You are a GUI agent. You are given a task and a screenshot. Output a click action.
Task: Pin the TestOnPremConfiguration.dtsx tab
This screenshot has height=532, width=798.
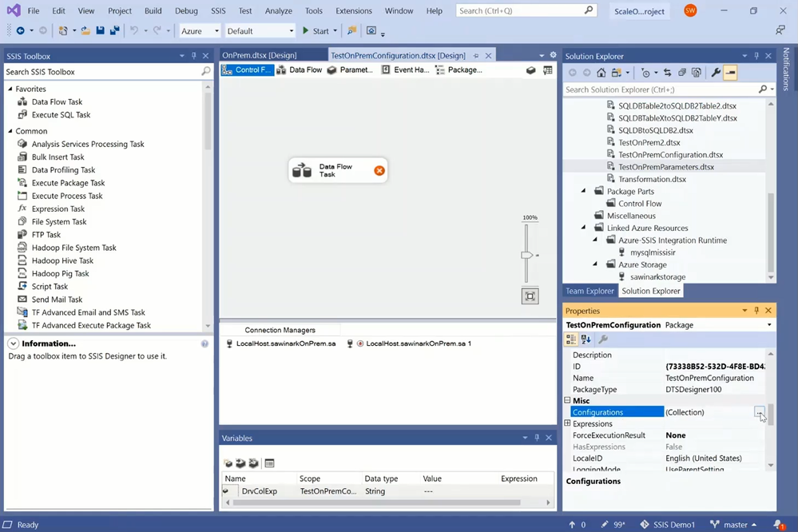click(x=476, y=55)
